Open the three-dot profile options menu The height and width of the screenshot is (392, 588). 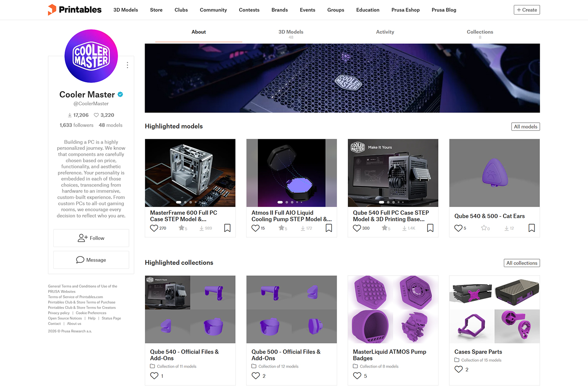click(127, 65)
